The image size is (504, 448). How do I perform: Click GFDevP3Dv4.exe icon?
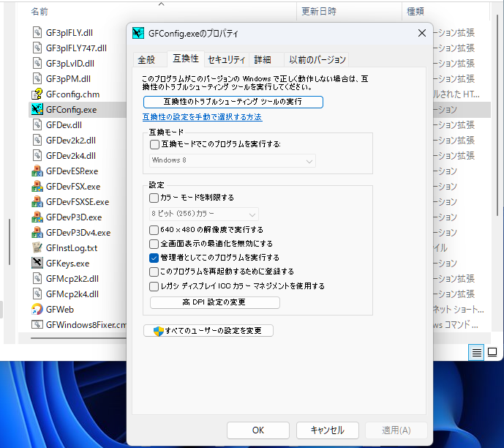tap(37, 233)
